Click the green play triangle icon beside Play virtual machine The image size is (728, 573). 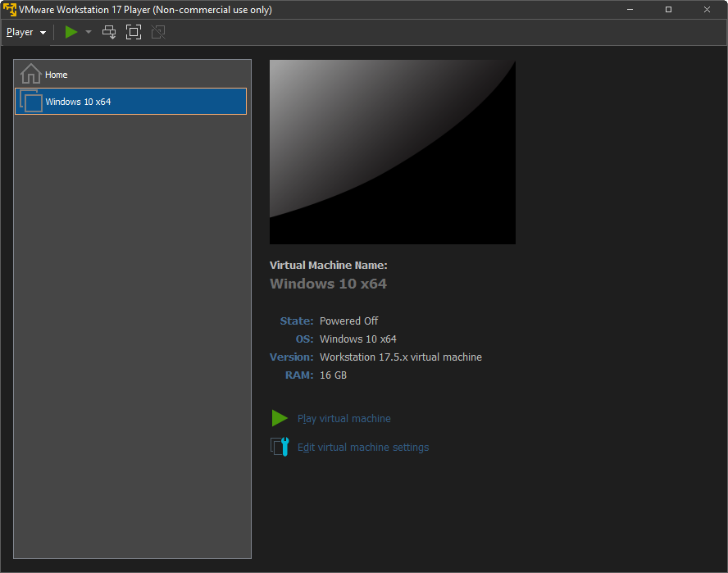click(x=280, y=418)
